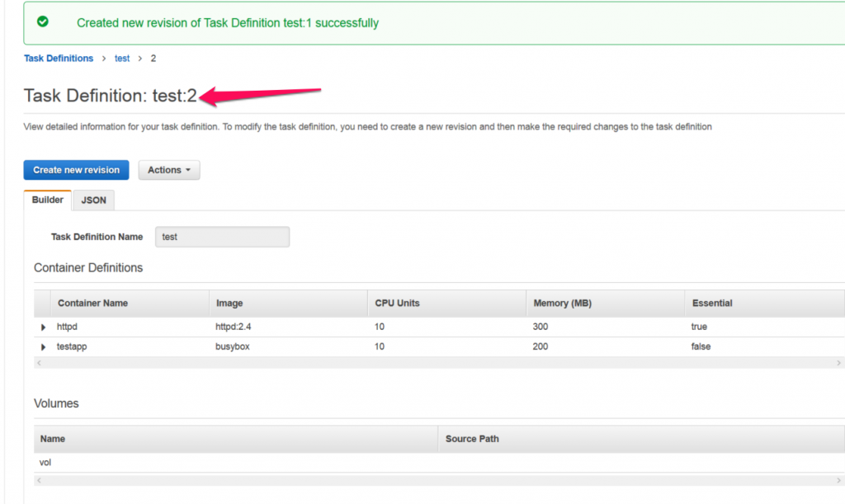Open the Actions dropdown menu

tap(169, 170)
